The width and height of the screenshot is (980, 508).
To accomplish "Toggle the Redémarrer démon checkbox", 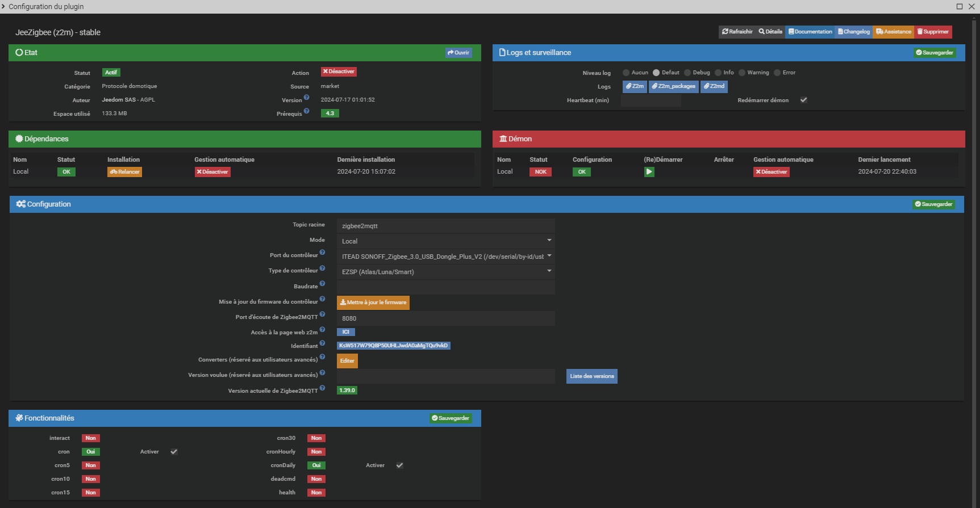I will click(803, 100).
